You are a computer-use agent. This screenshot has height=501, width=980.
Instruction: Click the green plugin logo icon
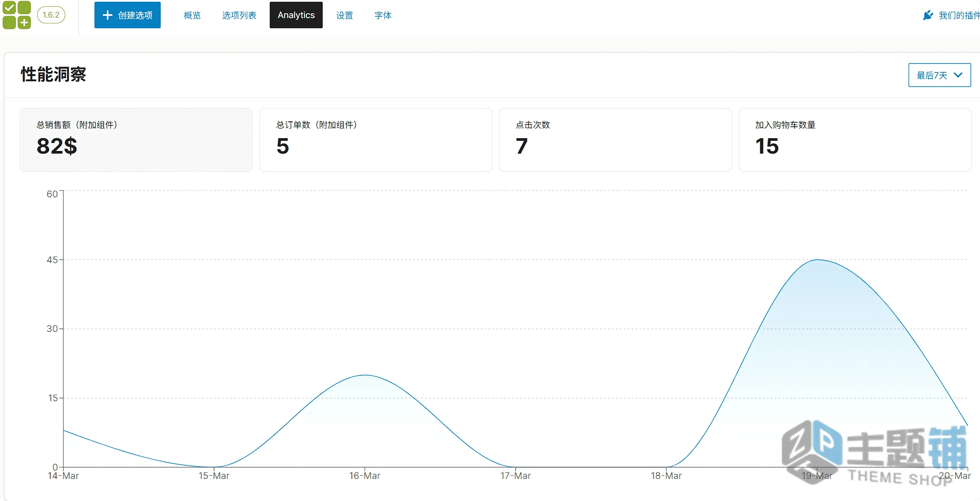(17, 15)
